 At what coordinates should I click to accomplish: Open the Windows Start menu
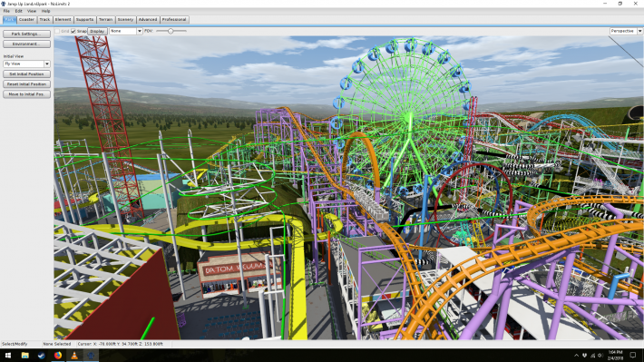pyautogui.click(x=8, y=356)
